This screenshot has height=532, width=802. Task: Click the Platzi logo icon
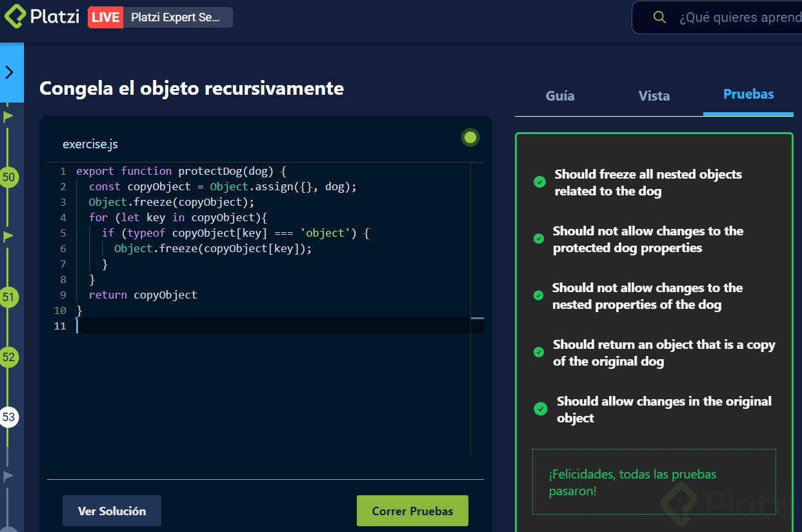pyautogui.click(x=15, y=17)
